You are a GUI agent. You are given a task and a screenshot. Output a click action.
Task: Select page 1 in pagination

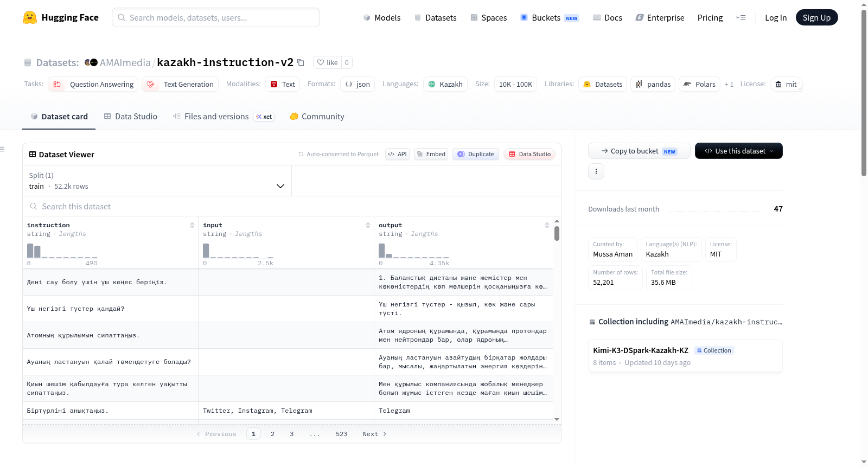tap(253, 434)
